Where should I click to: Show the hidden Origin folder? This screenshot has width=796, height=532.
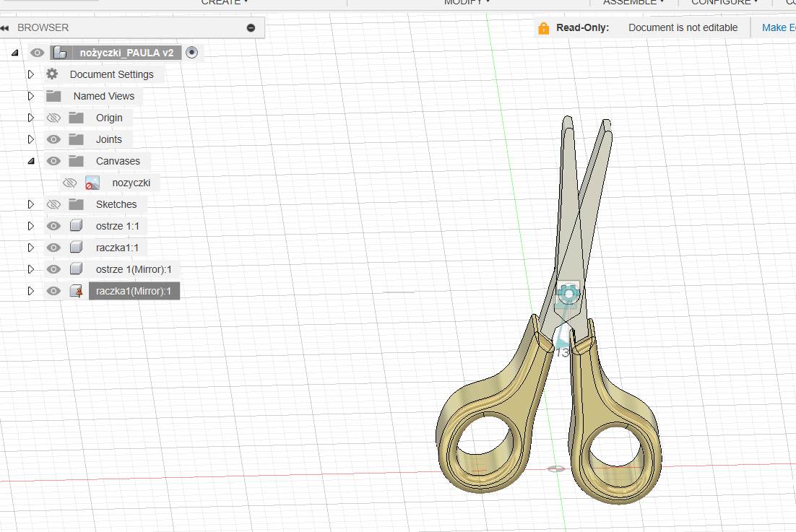click(53, 118)
